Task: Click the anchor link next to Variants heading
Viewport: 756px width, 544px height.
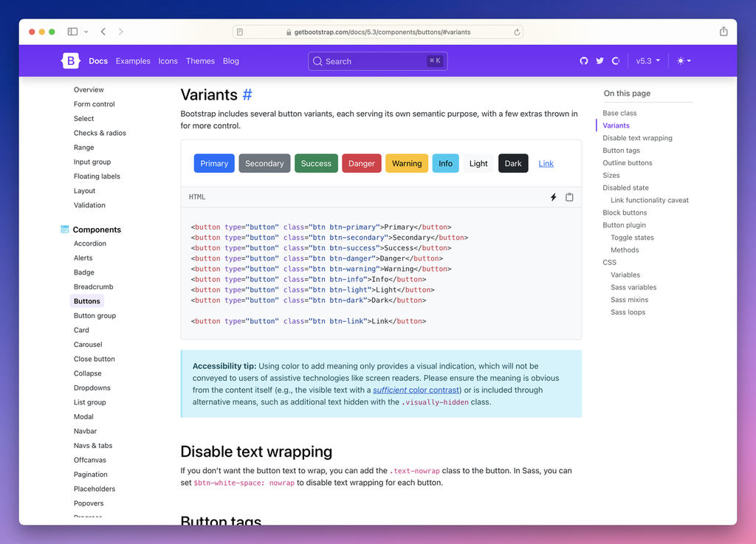Action: [247, 95]
